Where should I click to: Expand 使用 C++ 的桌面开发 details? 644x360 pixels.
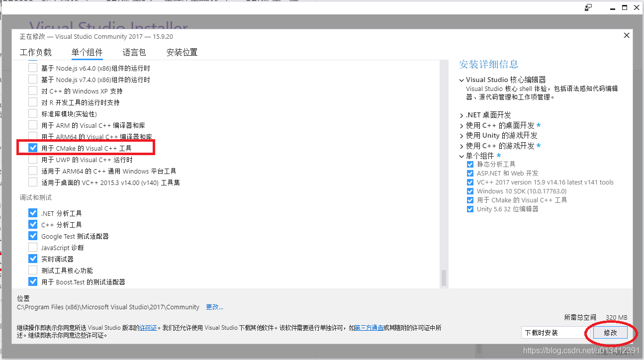pos(461,126)
